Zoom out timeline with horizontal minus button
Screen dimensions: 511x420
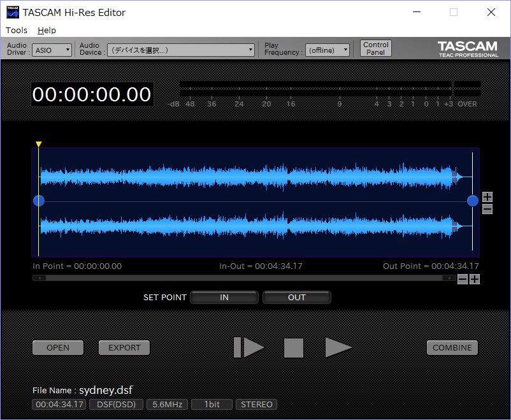point(463,279)
